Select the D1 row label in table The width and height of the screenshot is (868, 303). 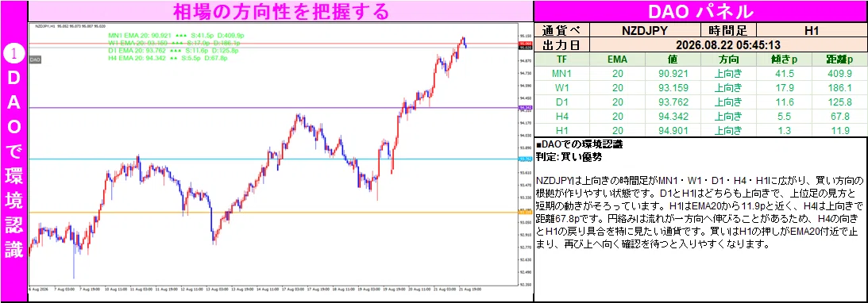(562, 102)
